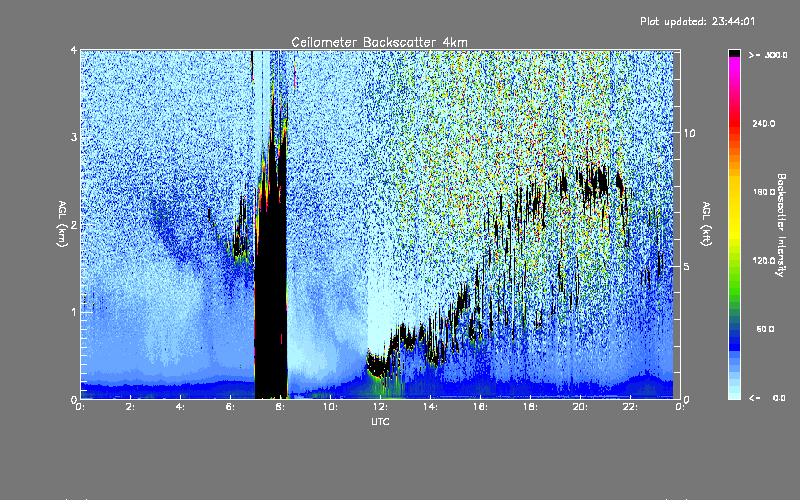Click the '10' label on the kft axis

click(689, 133)
